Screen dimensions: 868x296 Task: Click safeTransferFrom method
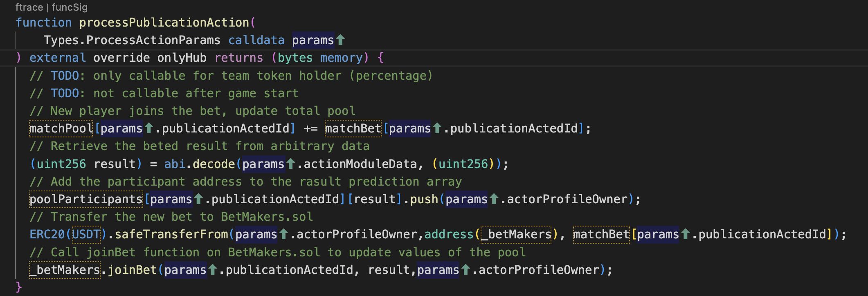pyautogui.click(x=171, y=234)
